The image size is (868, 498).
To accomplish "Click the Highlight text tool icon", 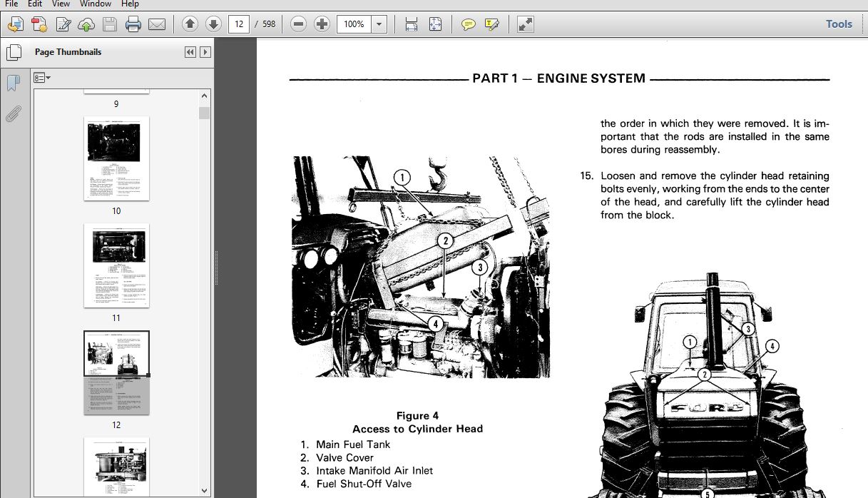I will click(491, 24).
